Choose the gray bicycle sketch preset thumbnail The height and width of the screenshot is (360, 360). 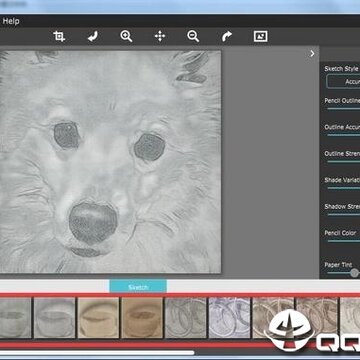pos(185,318)
